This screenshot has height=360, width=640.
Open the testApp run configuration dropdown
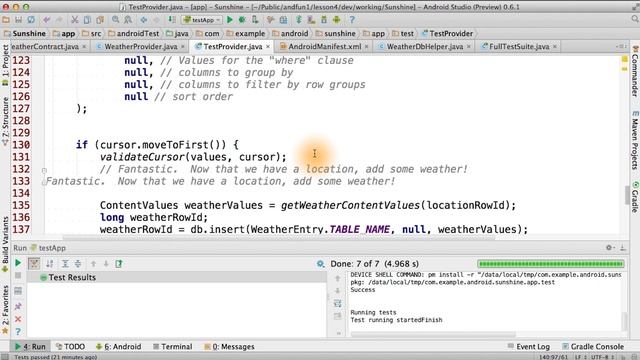point(202,20)
